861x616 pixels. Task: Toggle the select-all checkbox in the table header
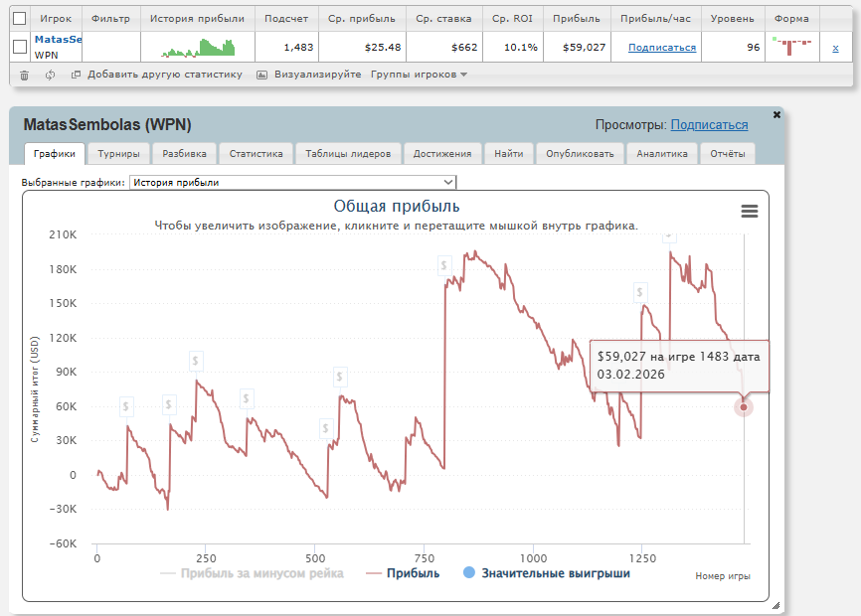[19, 19]
